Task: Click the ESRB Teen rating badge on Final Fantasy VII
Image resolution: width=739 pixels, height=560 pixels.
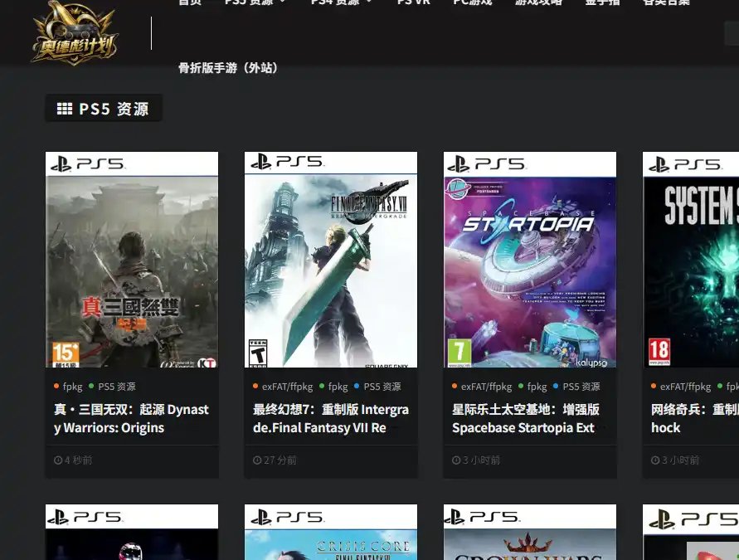Action: point(258,353)
